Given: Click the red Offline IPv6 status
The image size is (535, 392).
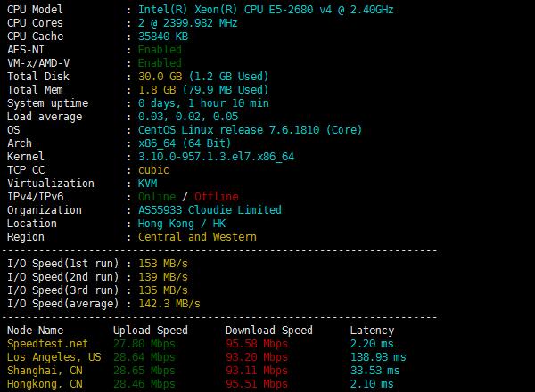Looking at the screenshot, I should click(217, 197).
